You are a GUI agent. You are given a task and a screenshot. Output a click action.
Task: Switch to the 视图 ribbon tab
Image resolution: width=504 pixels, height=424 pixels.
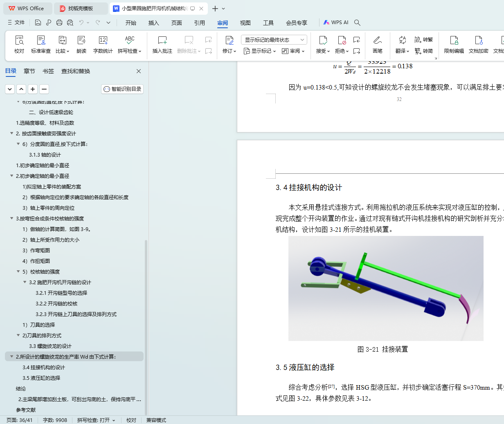coord(245,23)
